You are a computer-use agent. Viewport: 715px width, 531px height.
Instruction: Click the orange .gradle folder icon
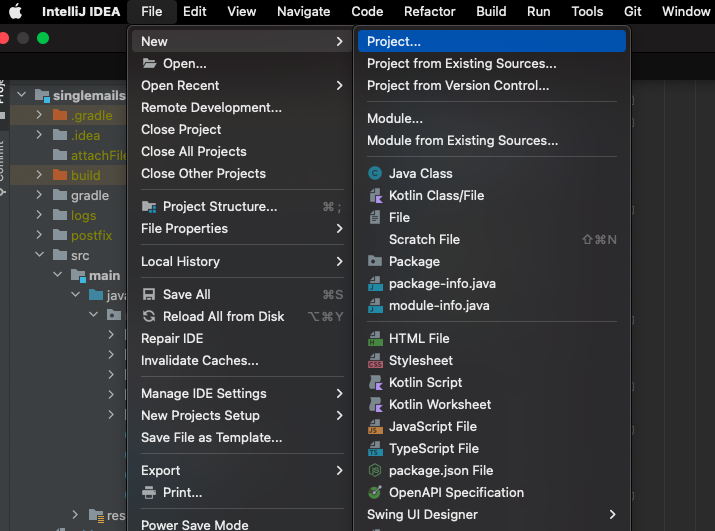coord(60,115)
